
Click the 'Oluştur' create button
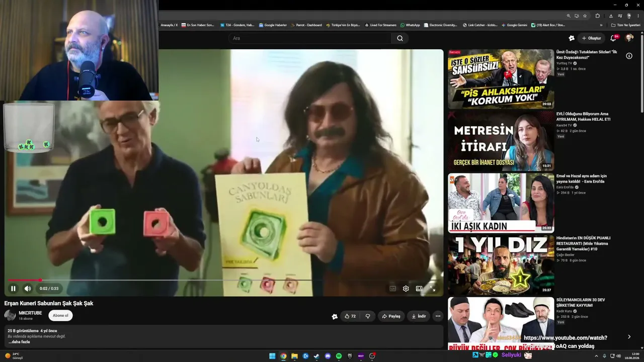pyautogui.click(x=591, y=38)
